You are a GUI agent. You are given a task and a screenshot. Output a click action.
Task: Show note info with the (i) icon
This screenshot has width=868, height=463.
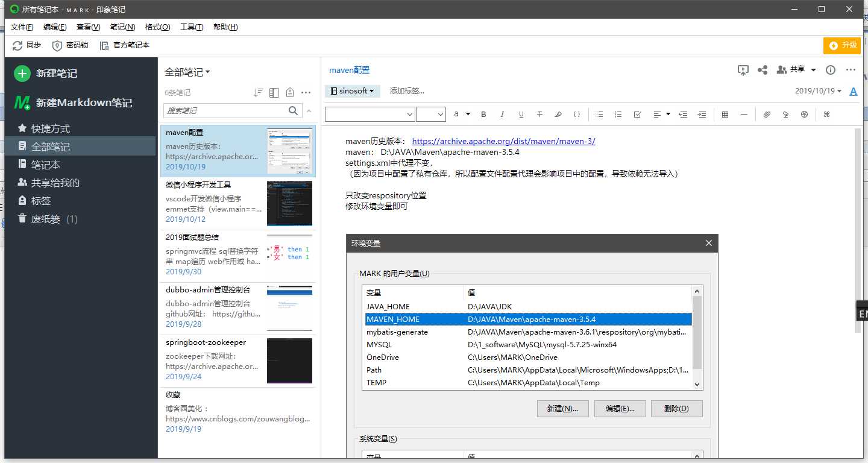[831, 70]
